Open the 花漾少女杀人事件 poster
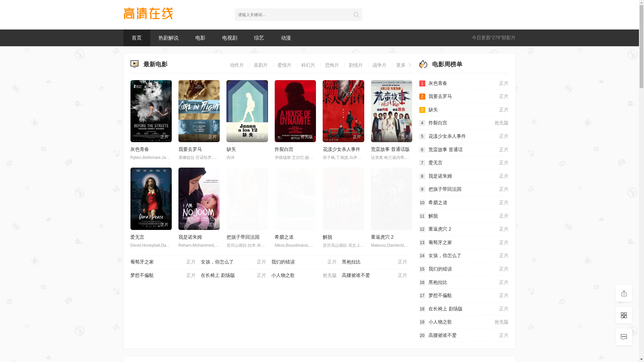This screenshot has width=644, height=362. (343, 111)
